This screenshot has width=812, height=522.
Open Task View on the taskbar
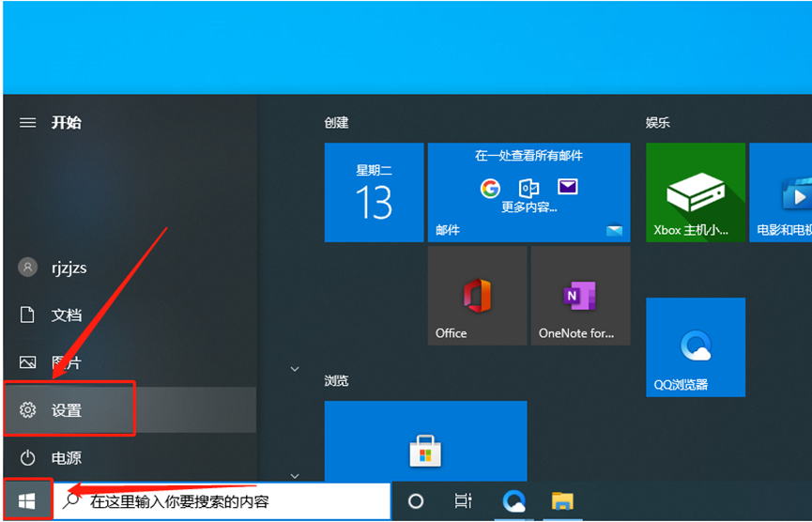click(x=463, y=501)
